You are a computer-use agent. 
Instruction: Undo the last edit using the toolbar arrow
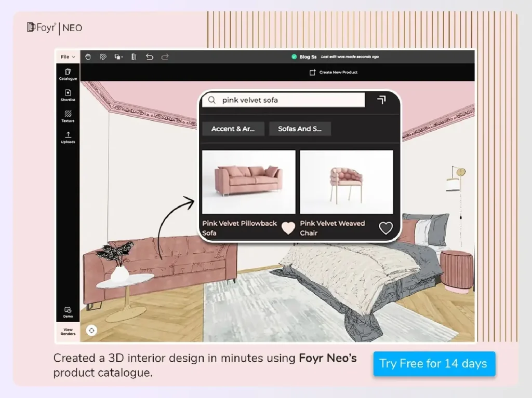[150, 57]
